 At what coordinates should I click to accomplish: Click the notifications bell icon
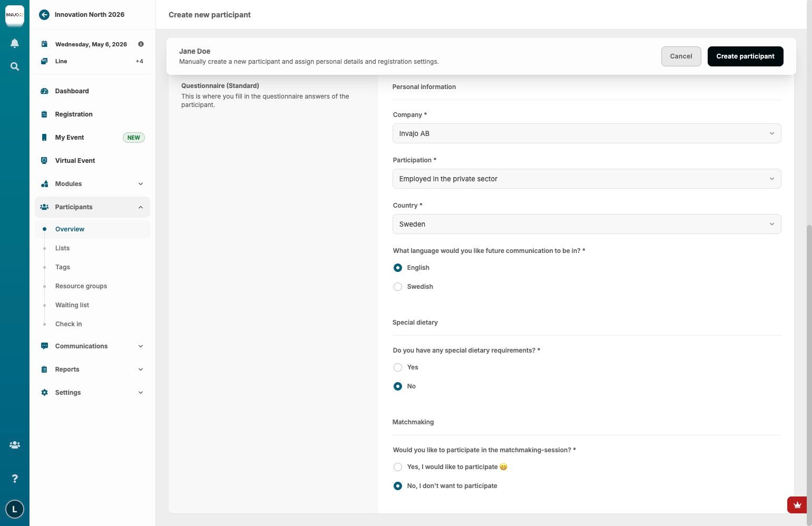pyautogui.click(x=15, y=43)
